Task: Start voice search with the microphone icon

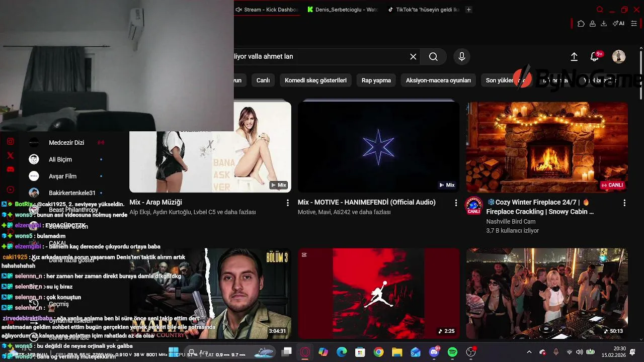Action: (462, 57)
